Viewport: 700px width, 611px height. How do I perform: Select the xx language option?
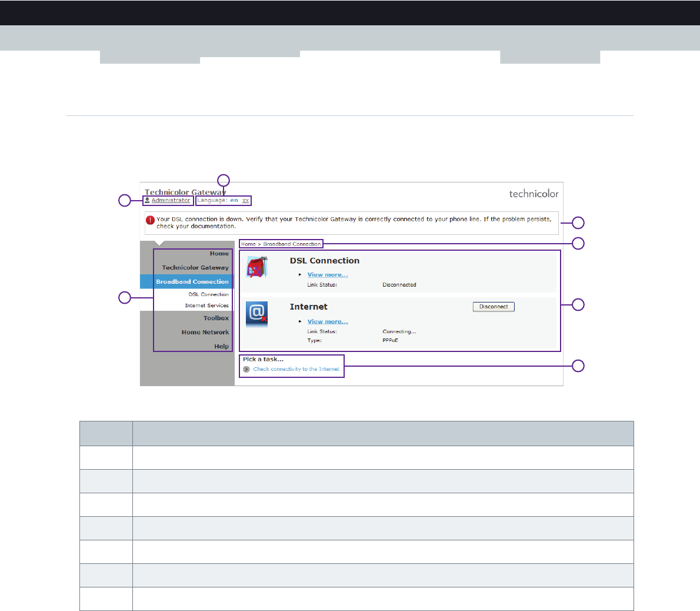click(x=245, y=200)
